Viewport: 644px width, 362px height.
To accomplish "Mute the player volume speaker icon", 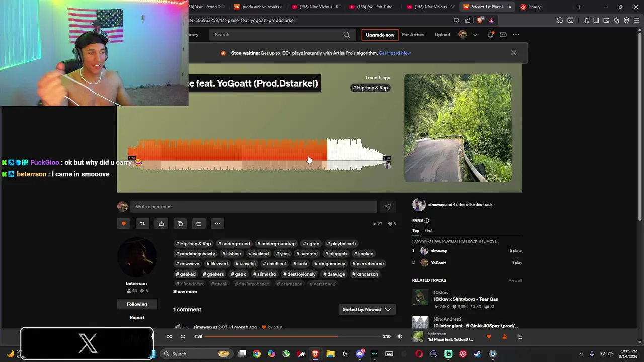I will [x=400, y=336].
